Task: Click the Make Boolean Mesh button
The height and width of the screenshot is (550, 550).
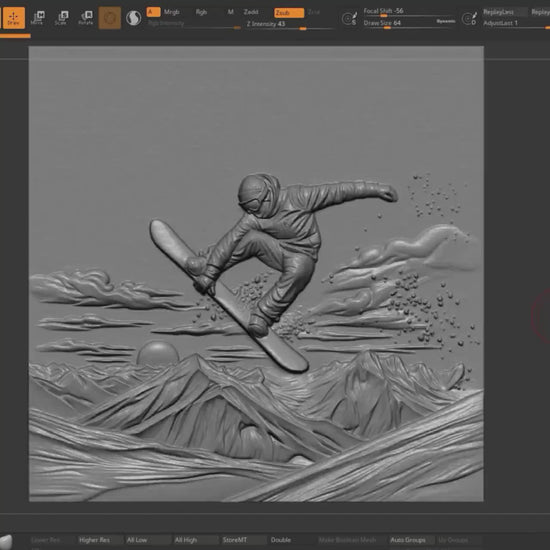Action: pyautogui.click(x=347, y=540)
